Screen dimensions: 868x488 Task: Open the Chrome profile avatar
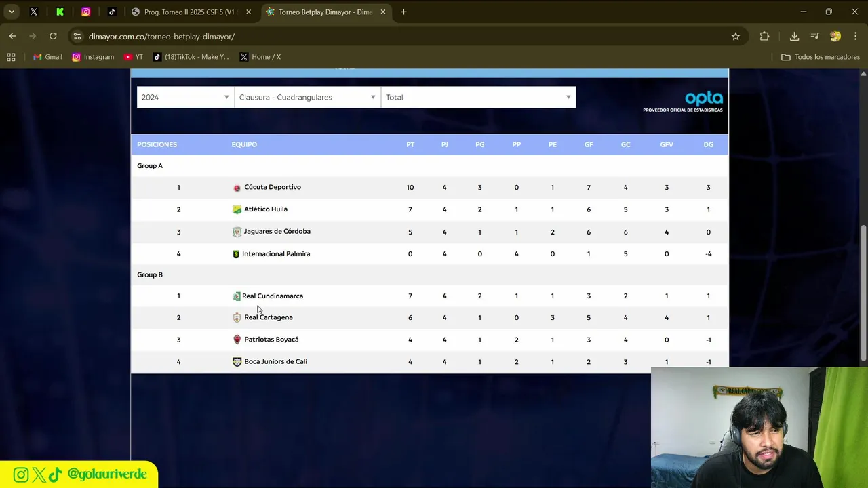tap(835, 37)
